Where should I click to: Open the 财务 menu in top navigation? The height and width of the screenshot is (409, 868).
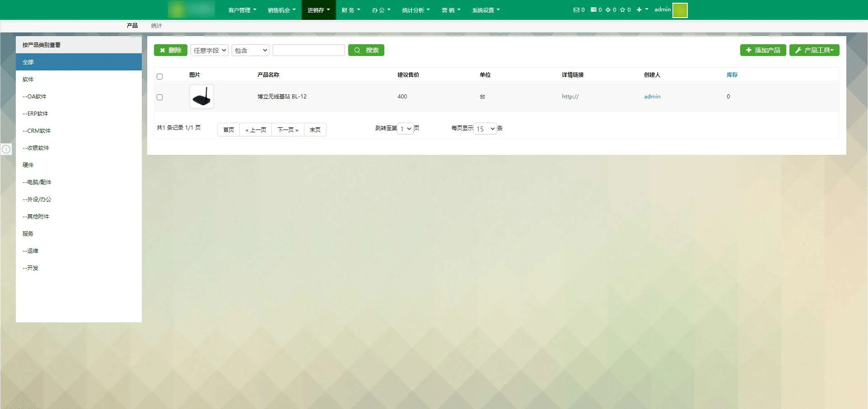[350, 10]
